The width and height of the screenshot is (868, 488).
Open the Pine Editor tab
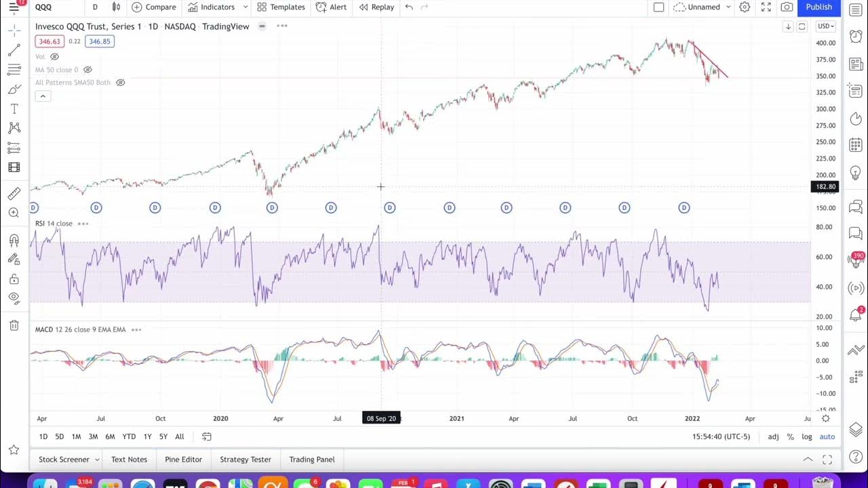coord(183,460)
